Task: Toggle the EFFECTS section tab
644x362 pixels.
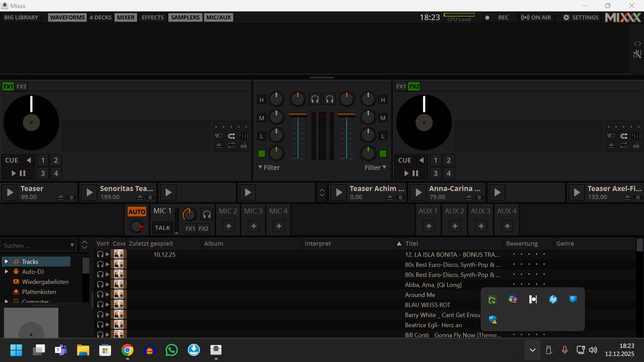Action: click(x=153, y=17)
